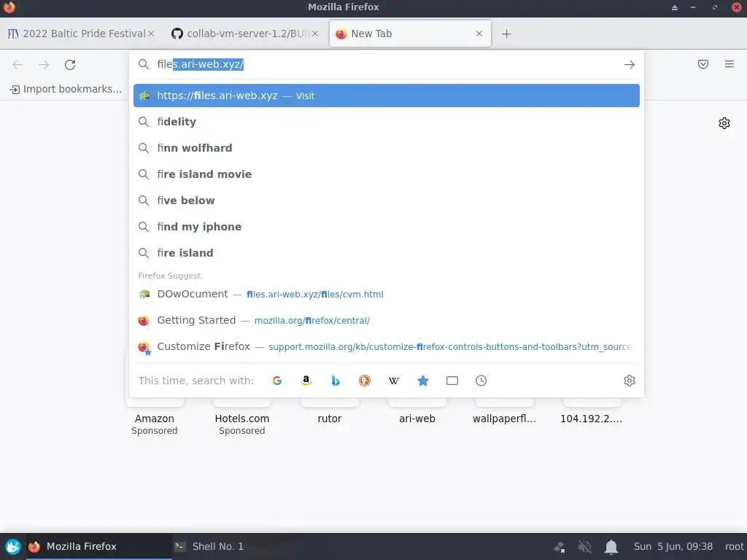Open the Save to Pocket button
Image resolution: width=747 pixels, height=560 pixels.
pyautogui.click(x=703, y=64)
